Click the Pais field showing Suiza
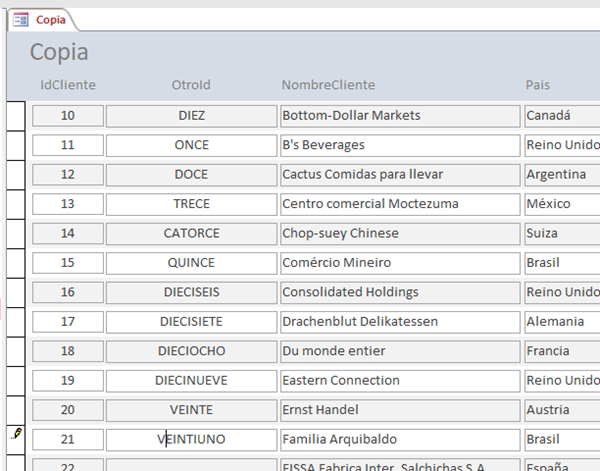The height and width of the screenshot is (471, 600). [562, 233]
